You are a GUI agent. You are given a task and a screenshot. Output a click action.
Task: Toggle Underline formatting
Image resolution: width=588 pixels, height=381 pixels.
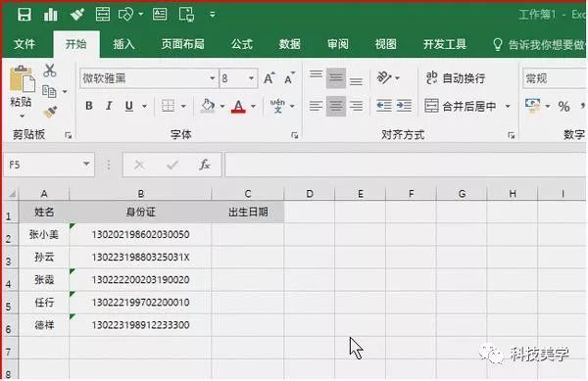click(129, 106)
